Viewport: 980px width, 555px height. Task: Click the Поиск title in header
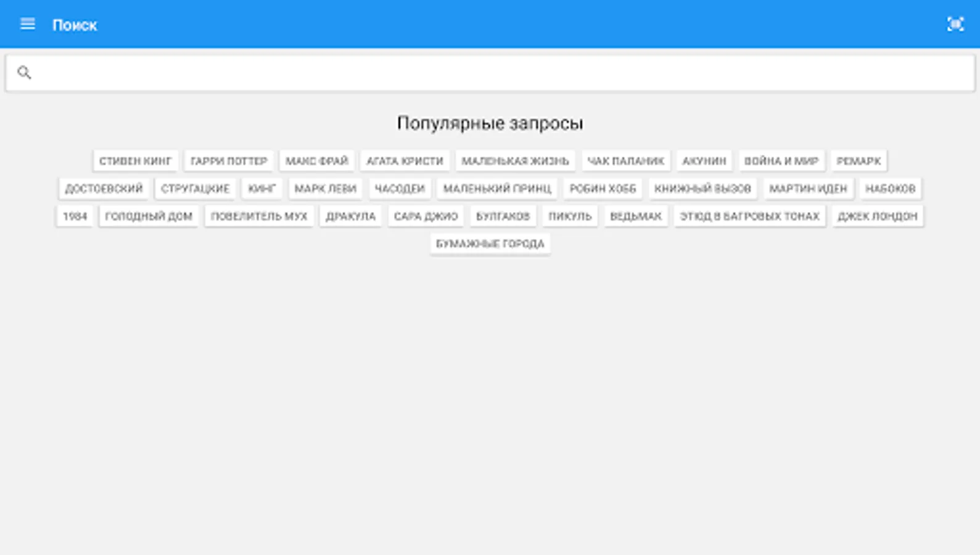point(75,25)
